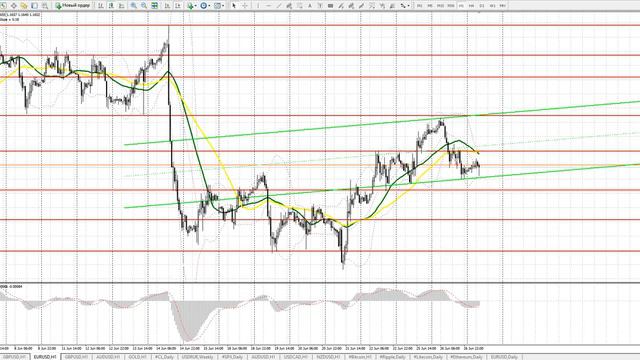Open the #CL,Daily chart tab

click(164, 357)
